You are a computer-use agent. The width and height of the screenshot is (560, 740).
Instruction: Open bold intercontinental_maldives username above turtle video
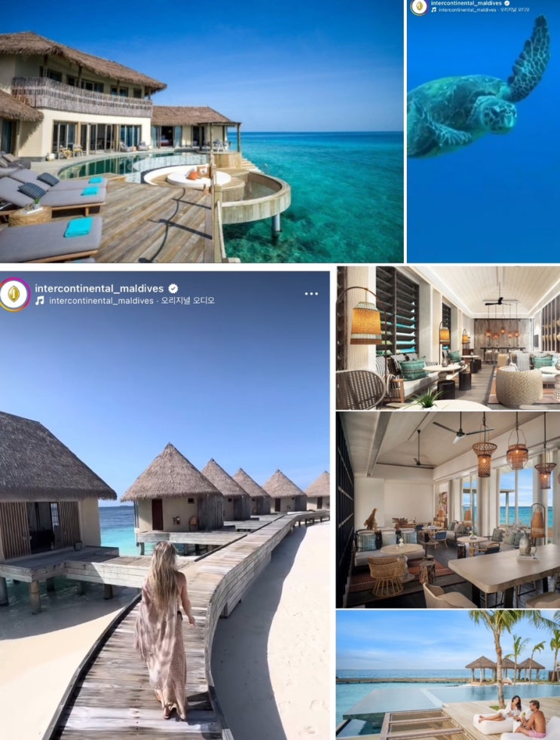466,3
